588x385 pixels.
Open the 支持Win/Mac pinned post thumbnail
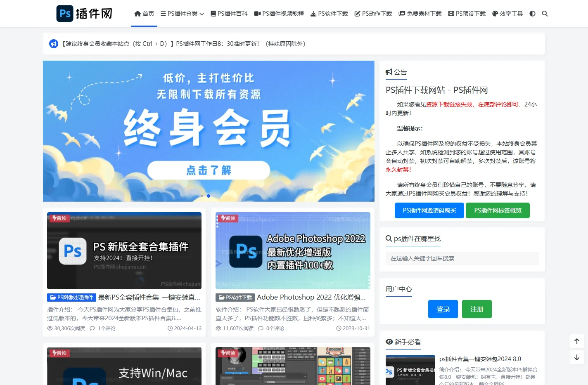click(124, 366)
